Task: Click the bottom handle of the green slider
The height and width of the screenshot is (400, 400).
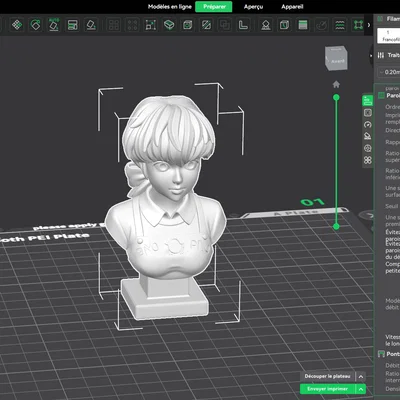Action: pyautogui.click(x=336, y=227)
